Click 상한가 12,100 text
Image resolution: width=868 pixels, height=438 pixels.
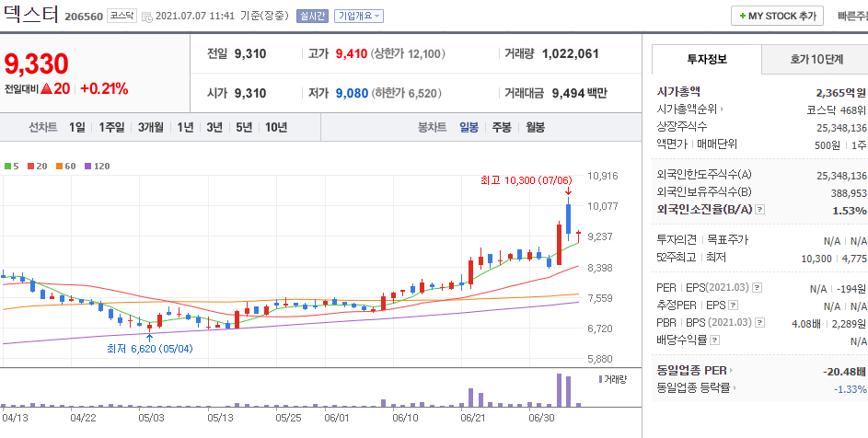[408, 53]
